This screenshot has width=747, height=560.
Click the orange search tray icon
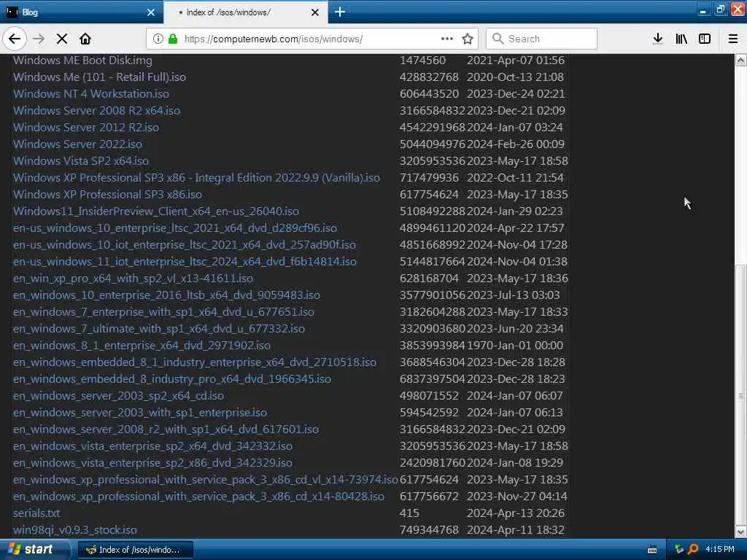693,550
